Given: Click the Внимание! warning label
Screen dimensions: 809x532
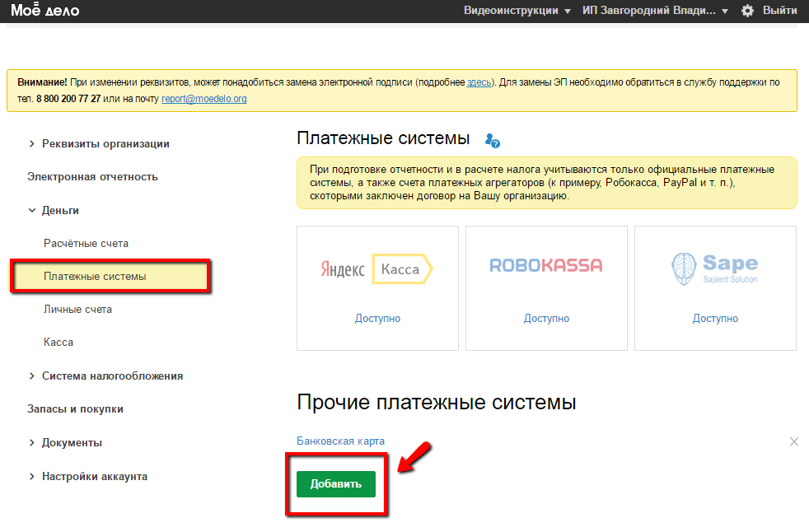Looking at the screenshot, I should 42,82.
